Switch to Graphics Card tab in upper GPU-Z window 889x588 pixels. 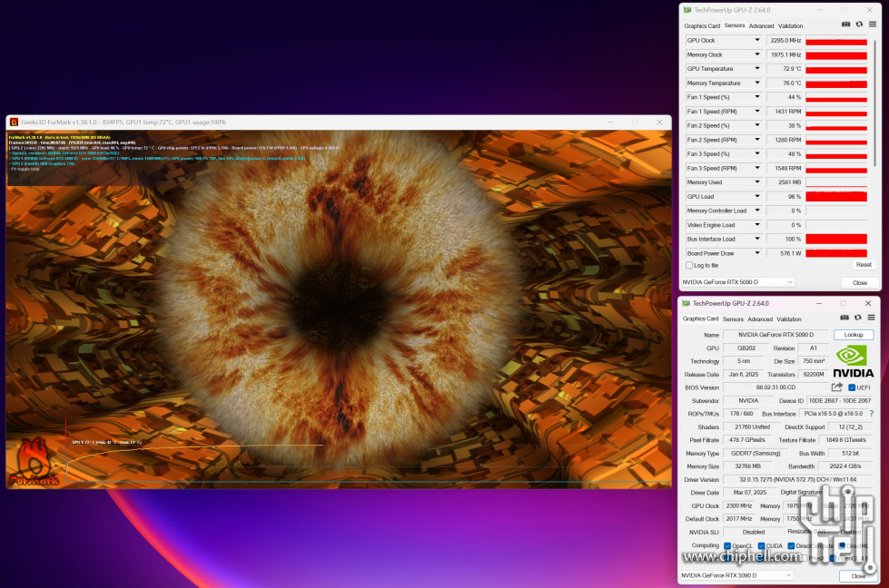click(702, 25)
